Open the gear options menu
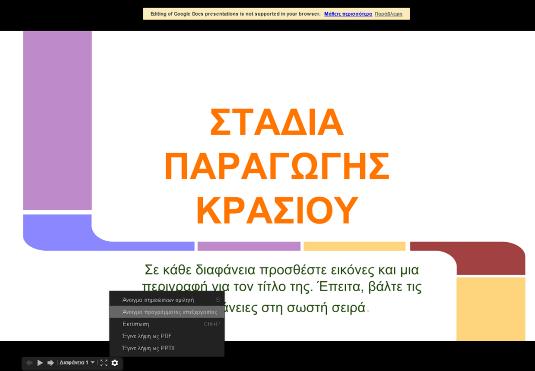The height and width of the screenshot is (371, 535). [115, 363]
